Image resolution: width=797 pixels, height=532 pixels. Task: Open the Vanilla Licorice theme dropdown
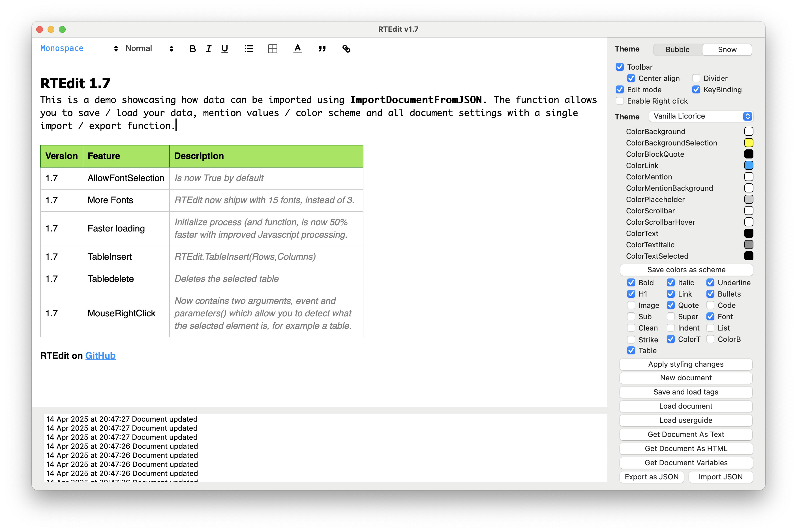[x=701, y=116]
